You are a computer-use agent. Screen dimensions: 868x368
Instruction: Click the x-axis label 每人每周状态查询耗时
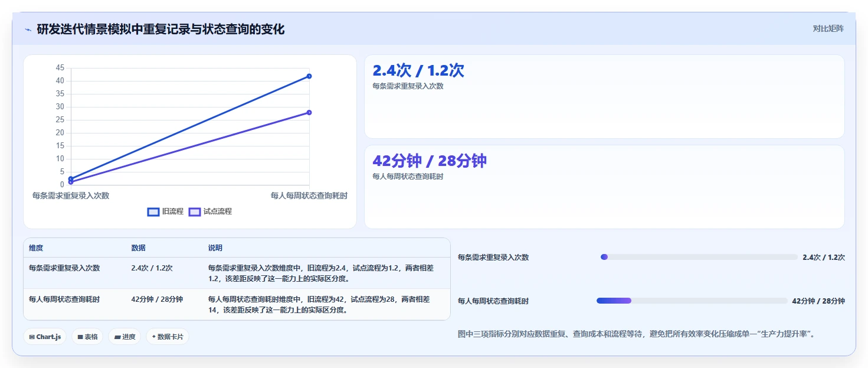click(x=309, y=196)
